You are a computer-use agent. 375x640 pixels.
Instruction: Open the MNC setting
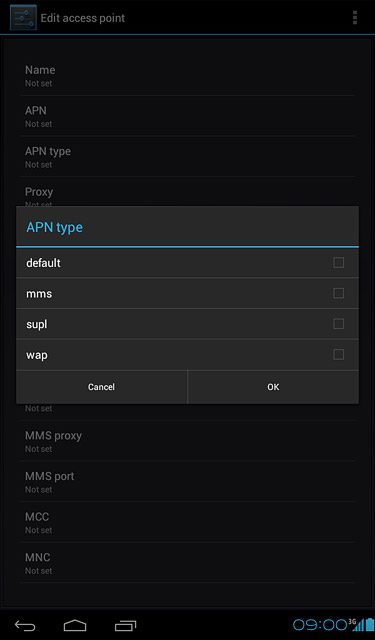tap(188, 563)
